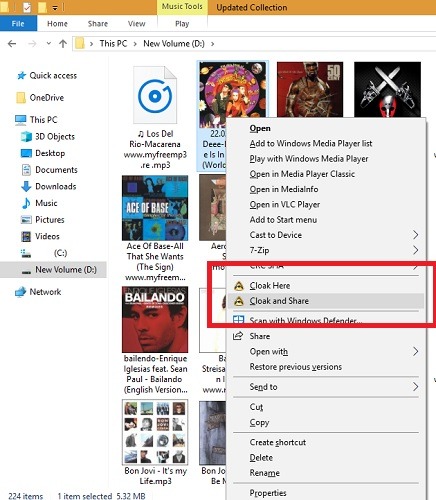The width and height of the screenshot is (436, 500).
Task: Select the 50 Cent album cover thumbnail
Action: pyautogui.click(x=310, y=89)
